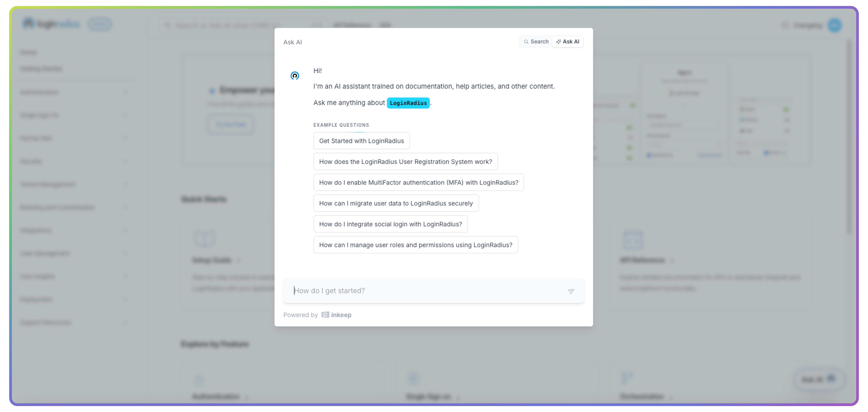Ask how the User Registration System works

[405, 162]
